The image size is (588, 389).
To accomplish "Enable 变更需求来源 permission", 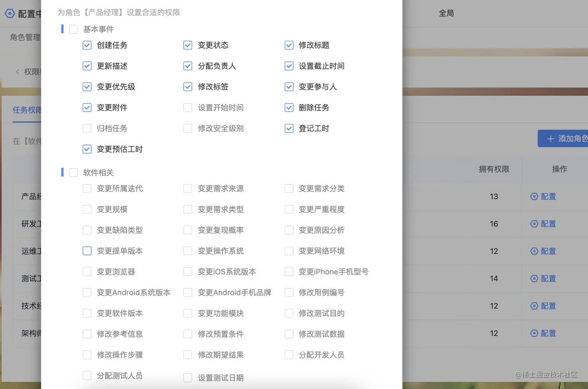I will click(x=188, y=188).
